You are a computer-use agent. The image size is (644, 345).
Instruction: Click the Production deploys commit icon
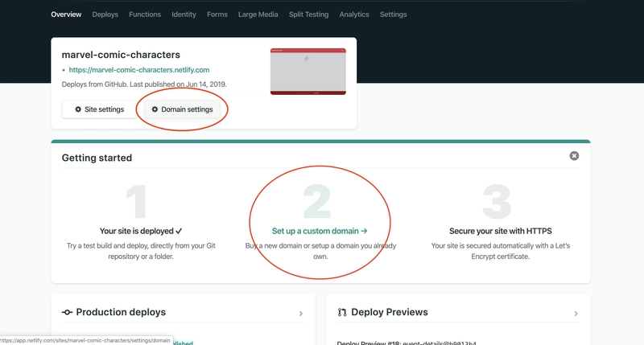[67, 313]
